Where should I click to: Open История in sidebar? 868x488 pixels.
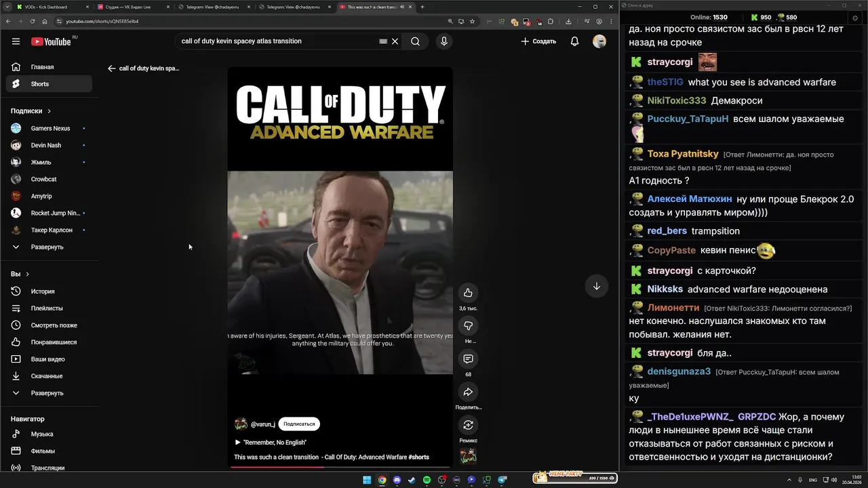pyautogui.click(x=49, y=291)
